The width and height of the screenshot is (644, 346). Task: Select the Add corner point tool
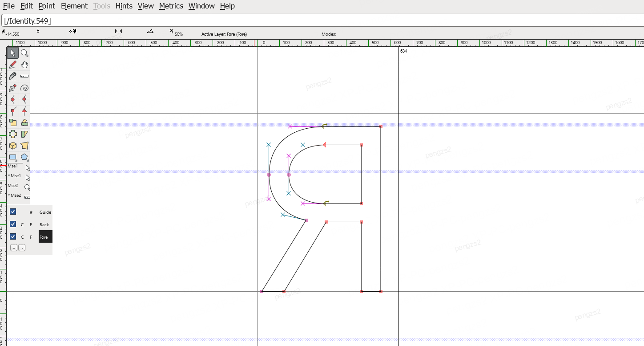point(13,111)
